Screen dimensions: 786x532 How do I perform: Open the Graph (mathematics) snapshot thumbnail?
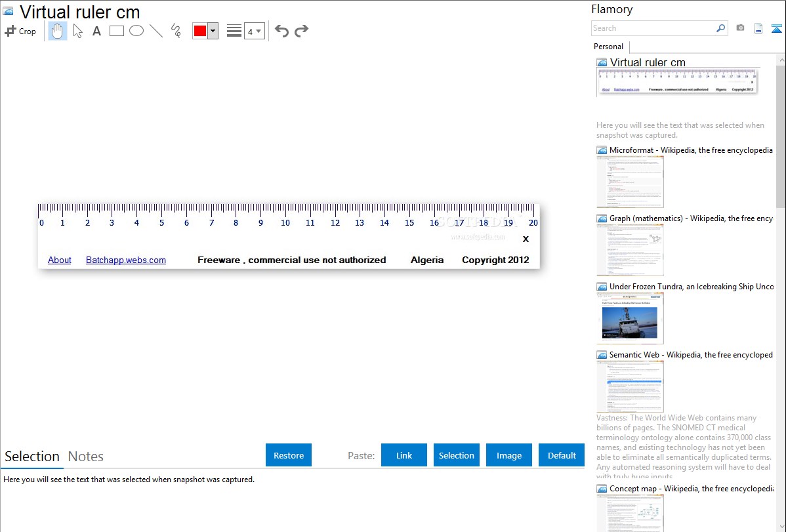[x=630, y=250]
